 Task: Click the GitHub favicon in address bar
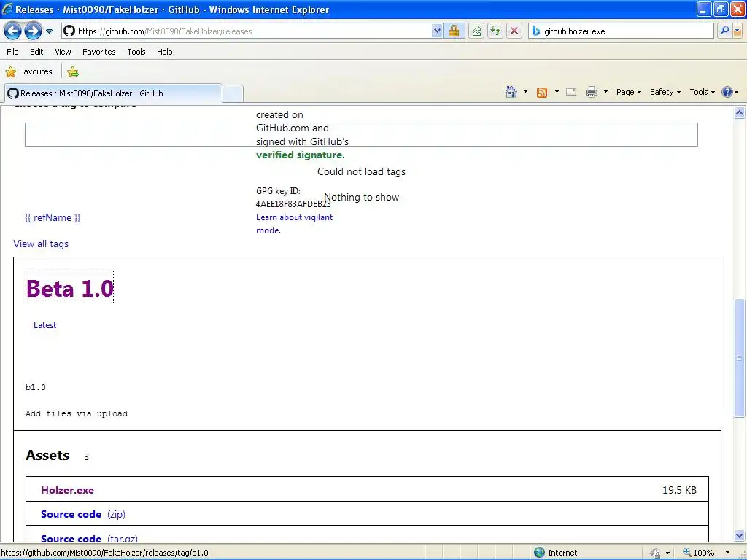pos(69,31)
